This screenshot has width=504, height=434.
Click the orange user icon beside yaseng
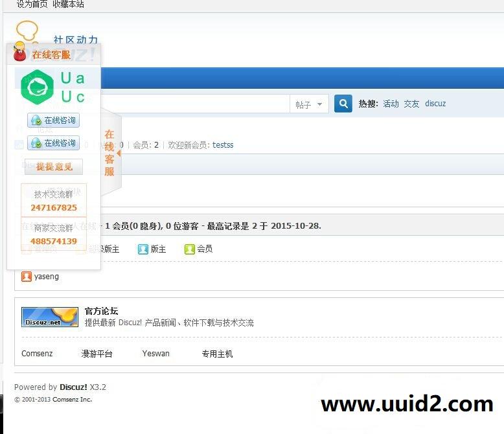[27, 277]
